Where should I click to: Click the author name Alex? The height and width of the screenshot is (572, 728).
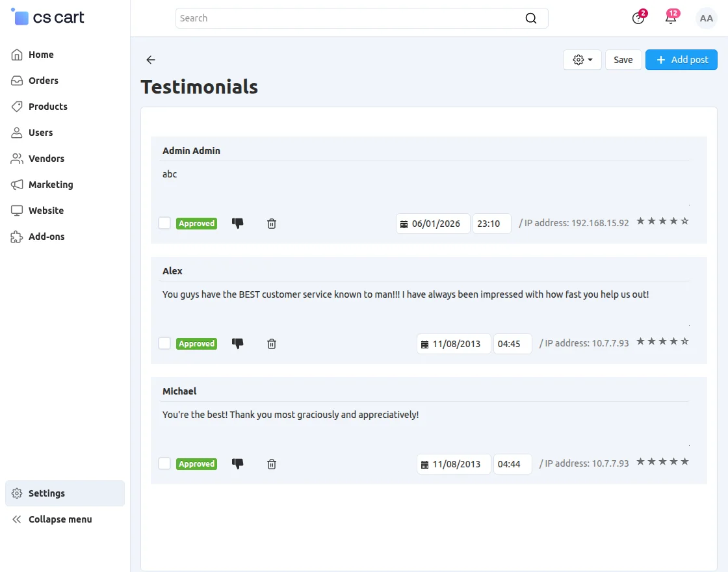pos(172,270)
